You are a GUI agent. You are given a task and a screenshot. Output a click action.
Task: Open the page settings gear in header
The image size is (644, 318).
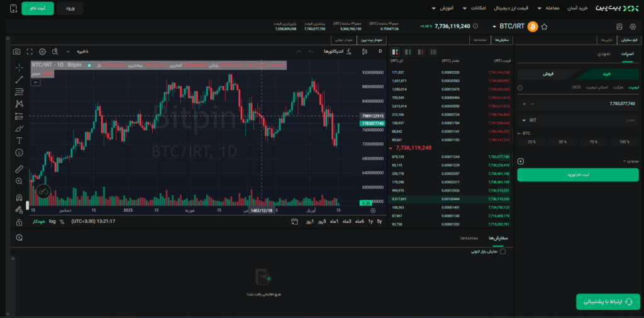[x=633, y=26]
